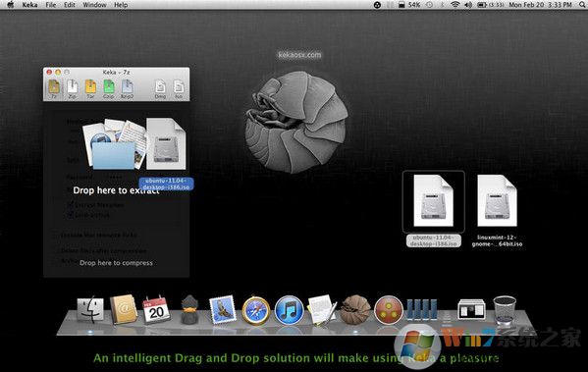Select the 7z format icon
The width and height of the screenshot is (588, 372).
(x=54, y=88)
